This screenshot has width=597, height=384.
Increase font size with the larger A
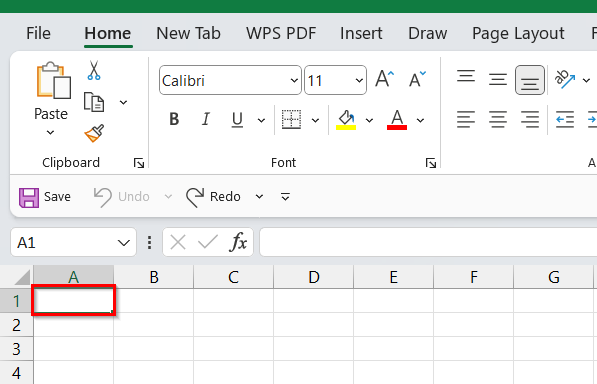click(385, 79)
